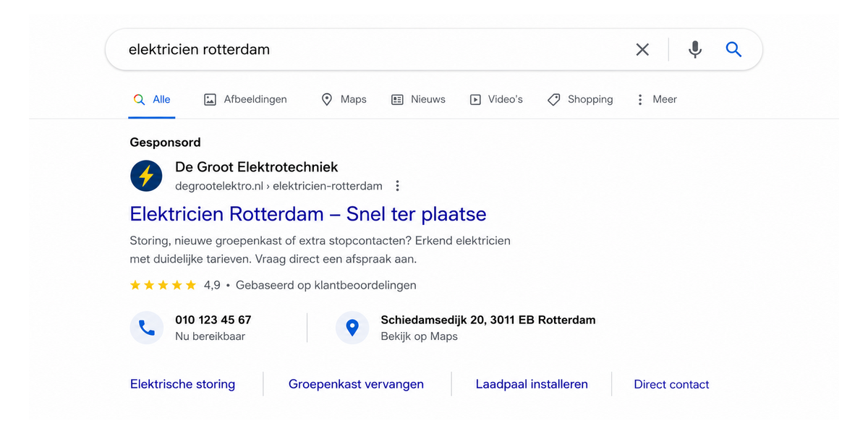Open Laadpaal installeren sitelink

[532, 384]
